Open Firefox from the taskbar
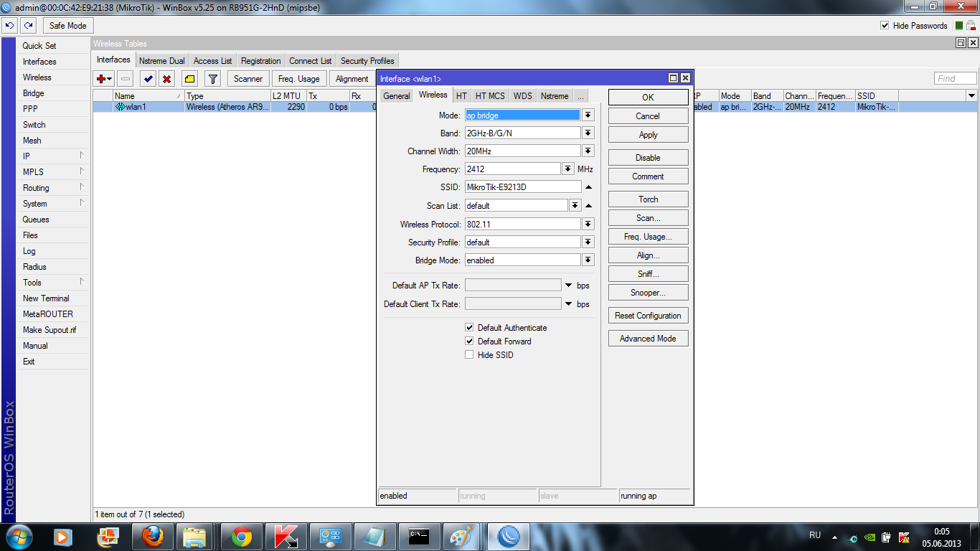The width and height of the screenshot is (980, 551). [x=152, y=537]
